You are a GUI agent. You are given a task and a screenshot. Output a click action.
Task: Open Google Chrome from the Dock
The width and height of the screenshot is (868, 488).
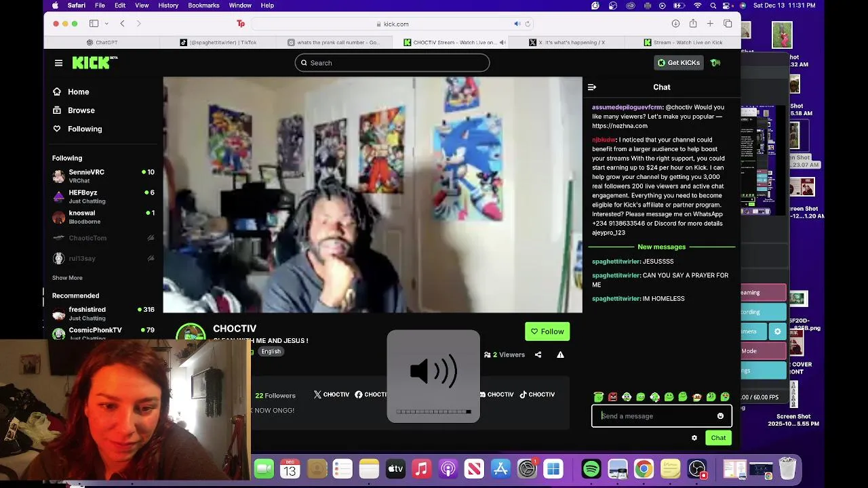click(644, 468)
